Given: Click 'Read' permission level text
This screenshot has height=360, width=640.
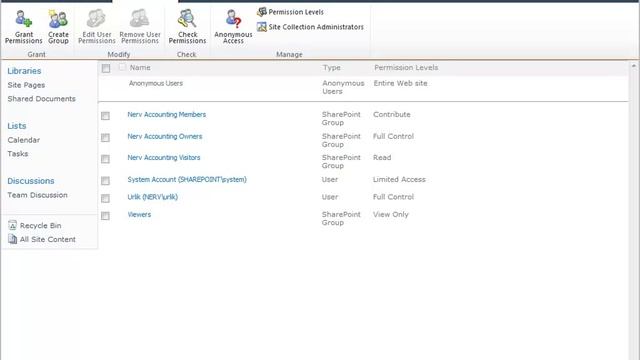Looking at the screenshot, I should 382,158.
